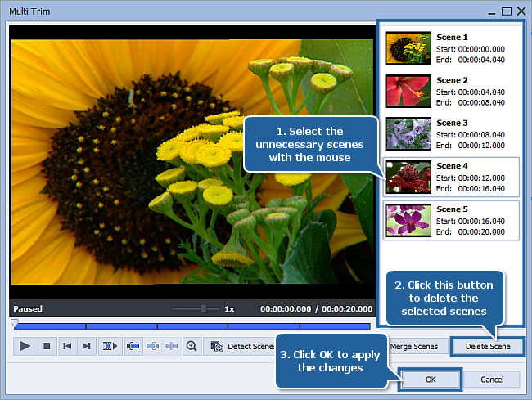Image resolution: width=532 pixels, height=400 pixels.
Task: Click the playback speed slider handle
Action: pos(203,308)
